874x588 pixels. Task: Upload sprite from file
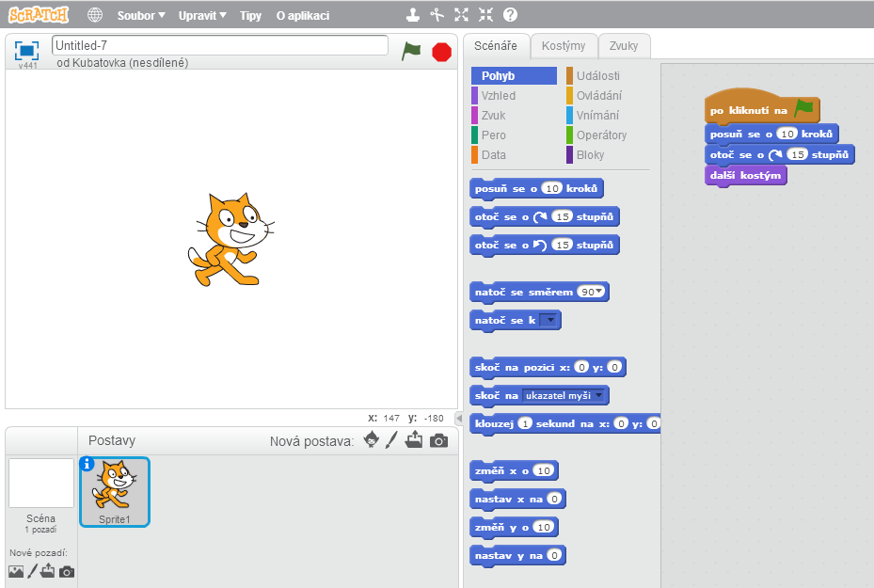[x=414, y=439]
